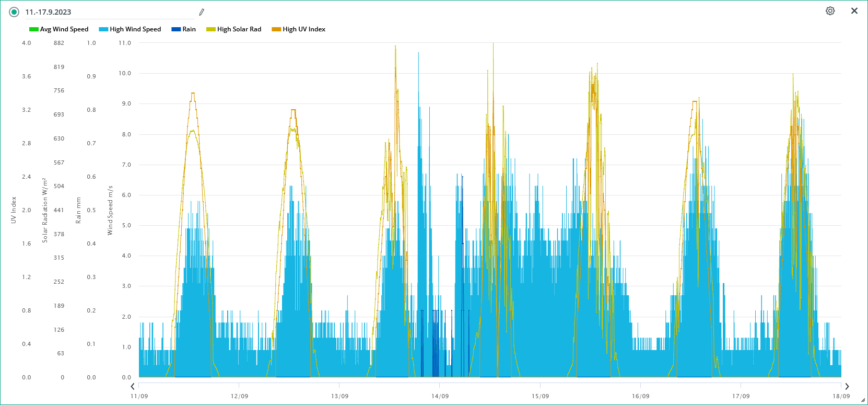Click the Solar Radiation W/m² axis title

coord(45,210)
